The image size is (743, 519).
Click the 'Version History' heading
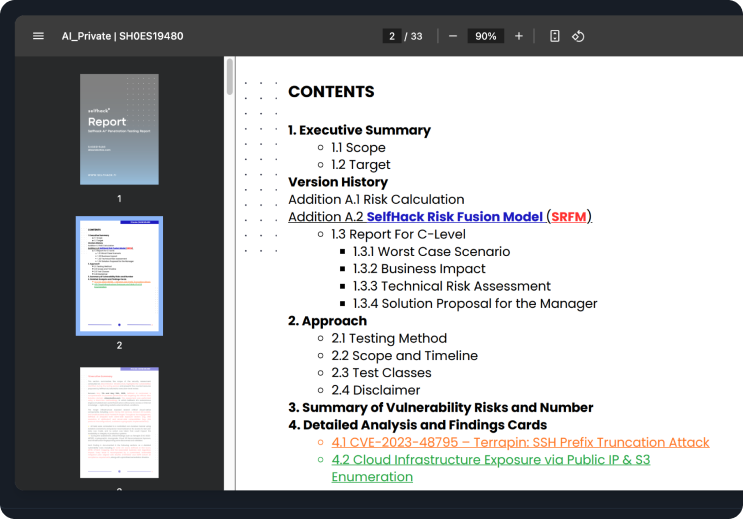[338, 182]
